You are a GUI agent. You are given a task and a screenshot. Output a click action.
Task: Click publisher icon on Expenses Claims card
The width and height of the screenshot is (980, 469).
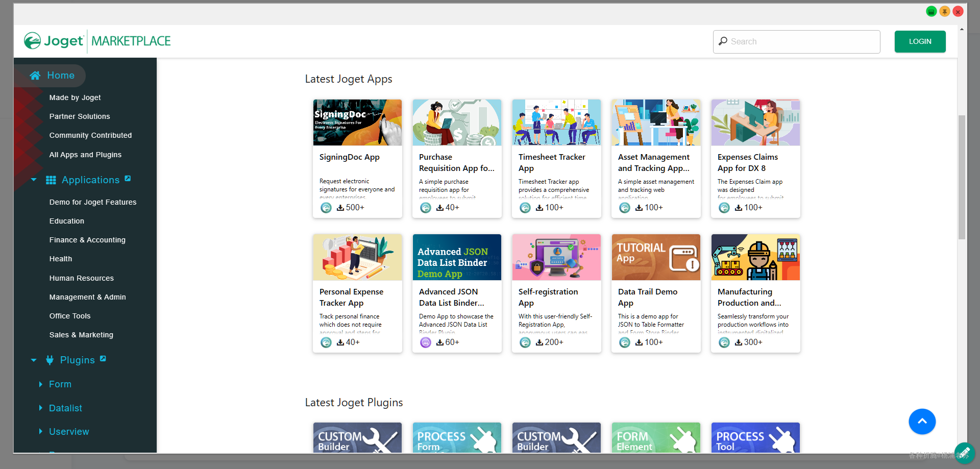click(724, 208)
